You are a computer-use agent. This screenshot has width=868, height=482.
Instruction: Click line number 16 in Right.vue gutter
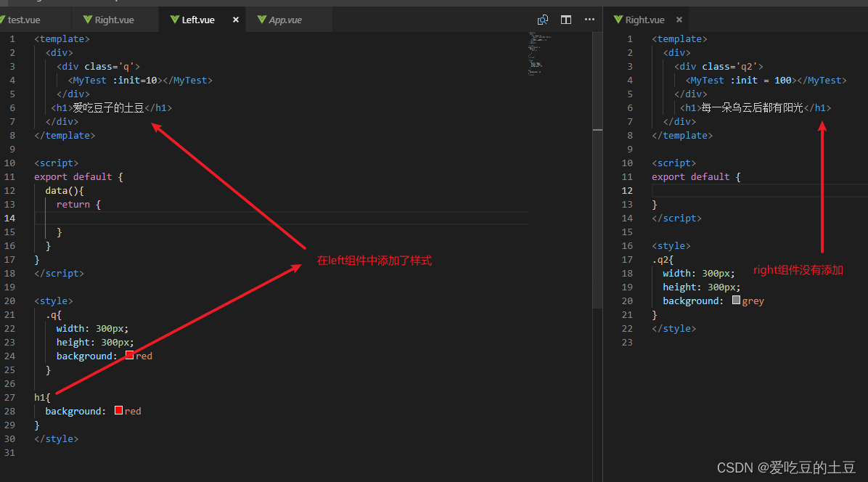(x=627, y=245)
